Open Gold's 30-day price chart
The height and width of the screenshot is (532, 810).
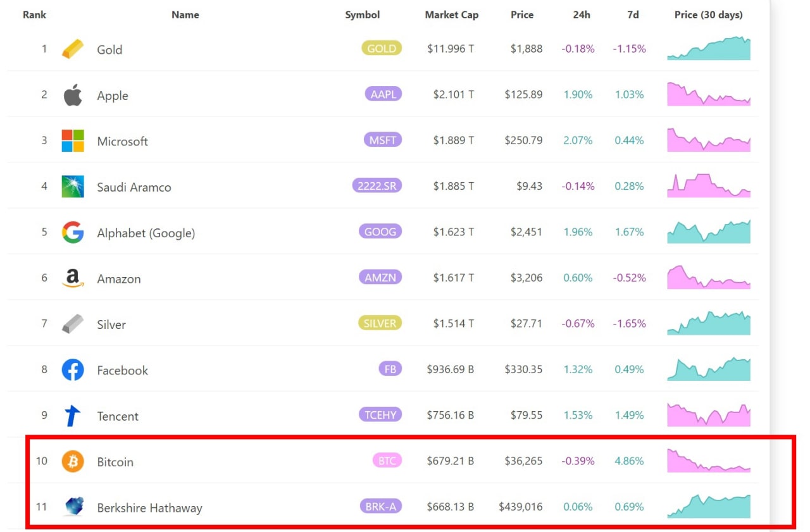[x=709, y=48]
